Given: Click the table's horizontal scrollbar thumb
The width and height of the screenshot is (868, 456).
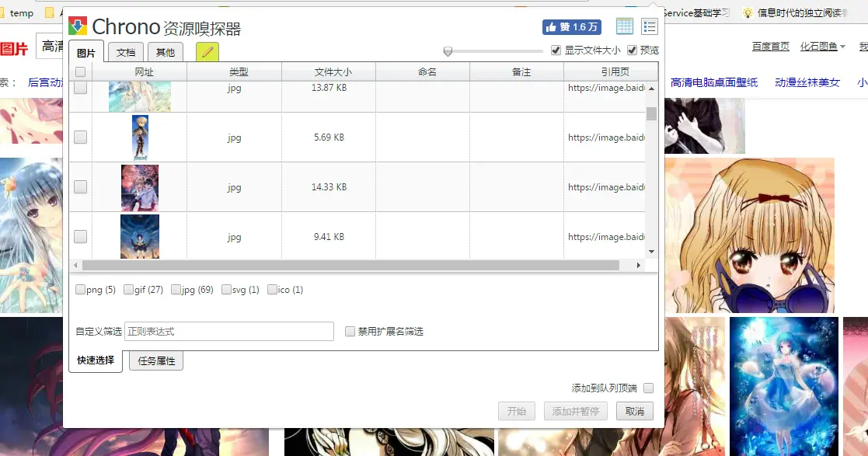Looking at the screenshot, I should pyautogui.click(x=351, y=265).
